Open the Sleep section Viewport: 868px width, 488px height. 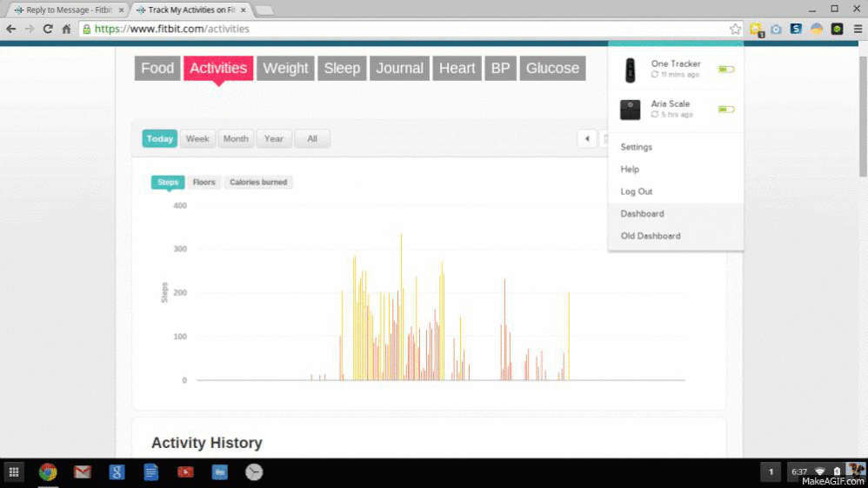pos(342,68)
